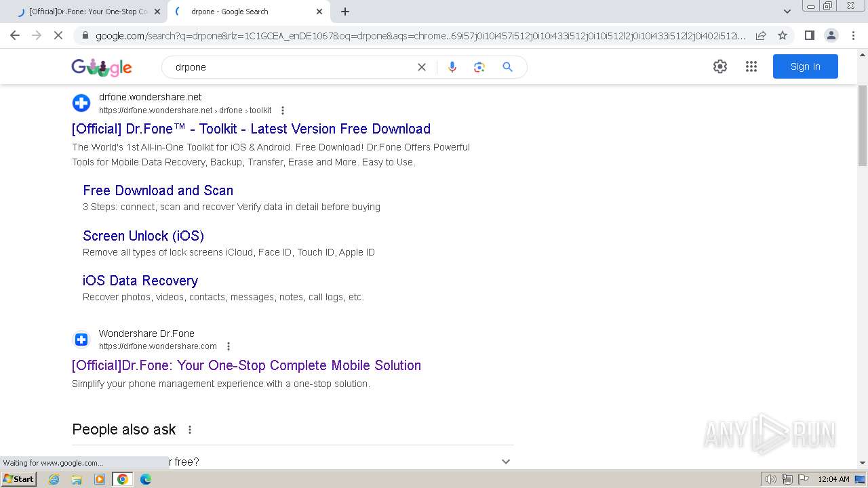Open the Windows Start menu
Viewport: 868px width, 488px height.
click(x=19, y=479)
